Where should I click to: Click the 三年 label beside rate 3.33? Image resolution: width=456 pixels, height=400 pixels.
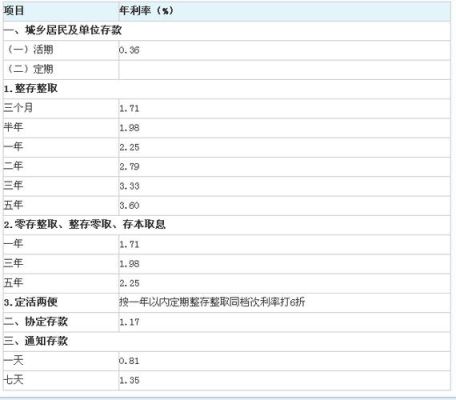point(13,185)
